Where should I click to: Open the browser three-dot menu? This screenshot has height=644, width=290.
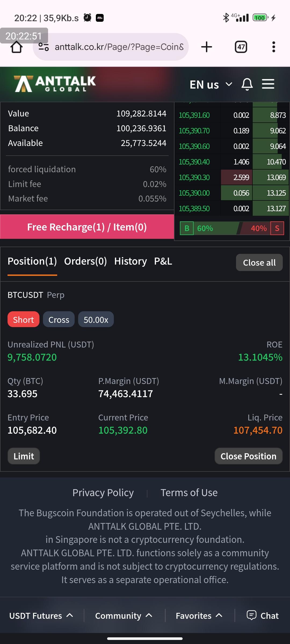coord(273,47)
